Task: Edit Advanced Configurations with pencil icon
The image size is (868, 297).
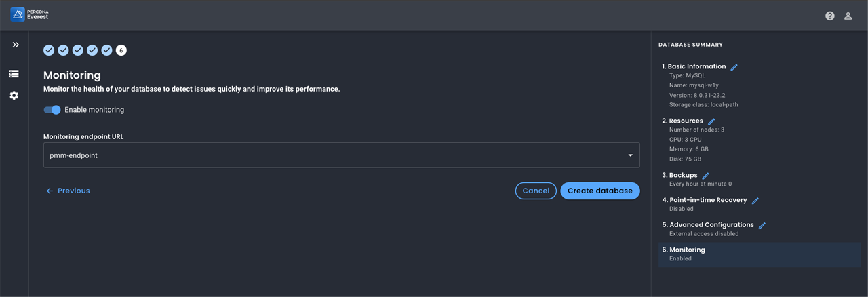Action: point(762,226)
